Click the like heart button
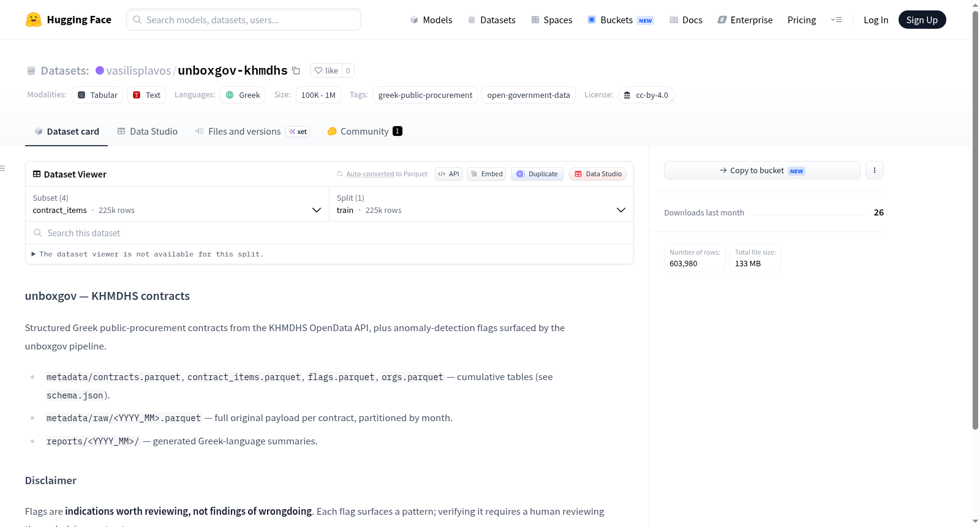Viewport: 980px width, 527px height. coord(326,70)
